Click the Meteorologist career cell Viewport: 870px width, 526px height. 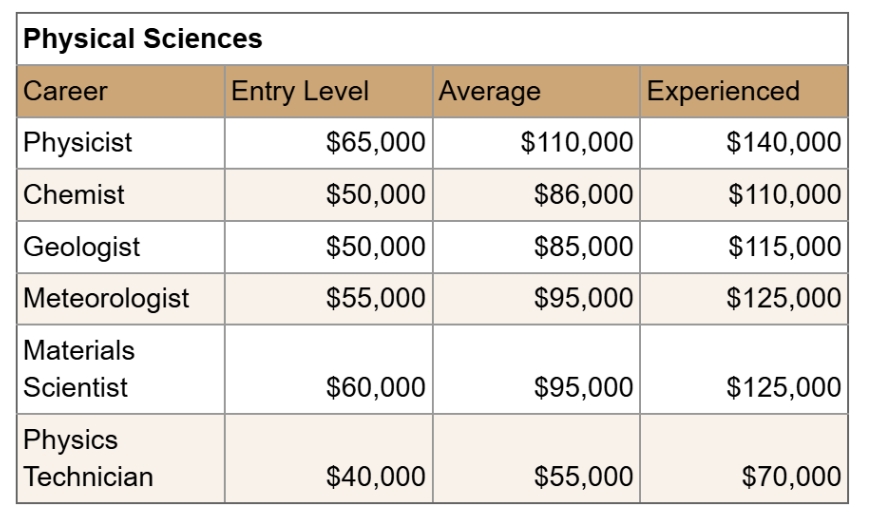[106, 298]
